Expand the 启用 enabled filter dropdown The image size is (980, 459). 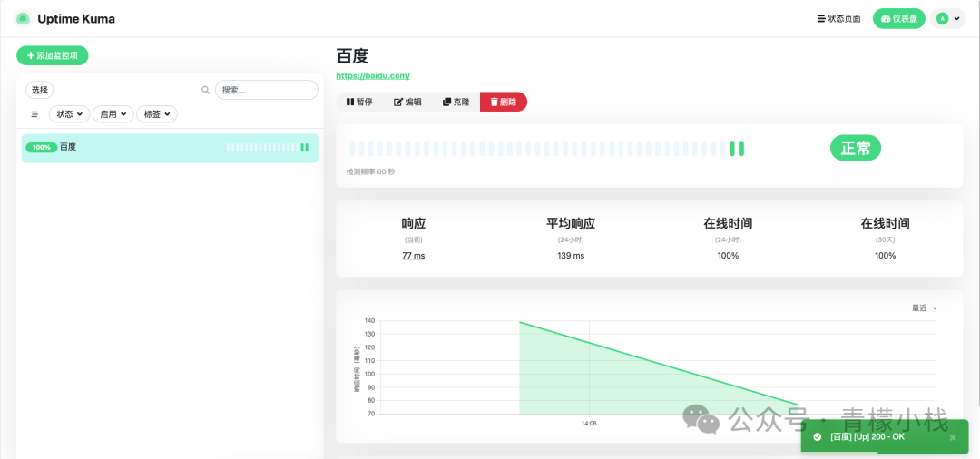(113, 114)
